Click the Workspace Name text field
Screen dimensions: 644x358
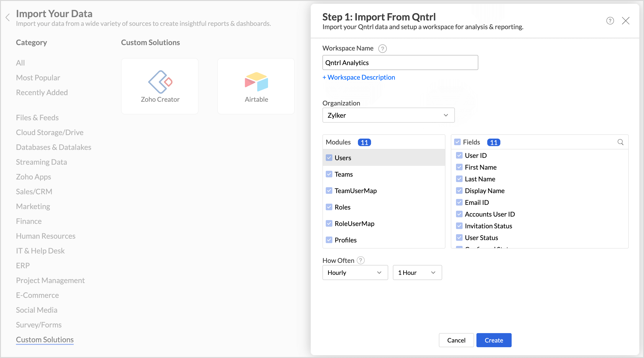tap(400, 62)
